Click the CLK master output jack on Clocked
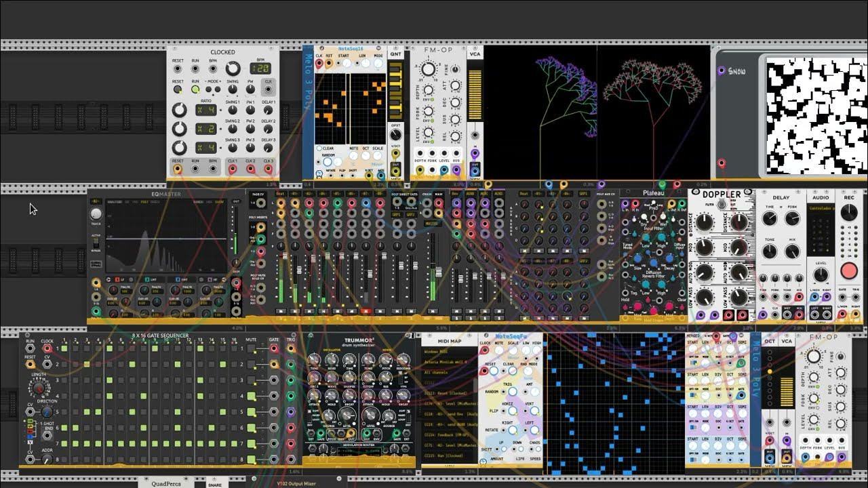Screen dimensions: 868x488 (x=269, y=89)
